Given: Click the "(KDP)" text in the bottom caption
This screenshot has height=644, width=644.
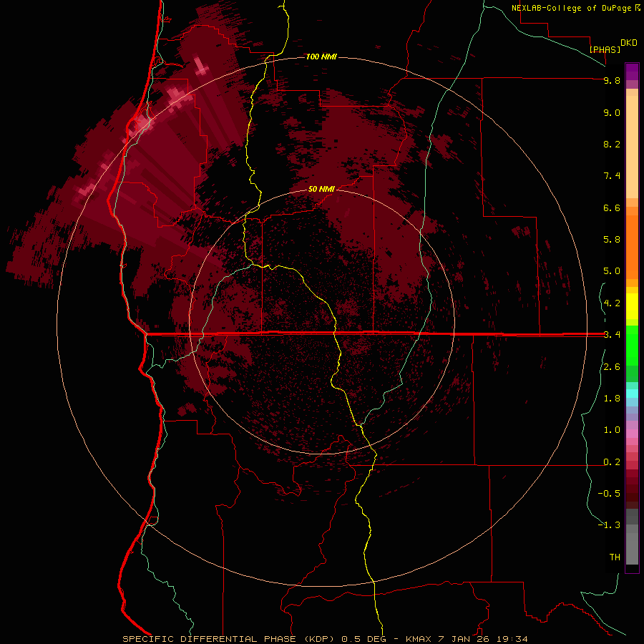Looking at the screenshot, I should click(318, 639).
